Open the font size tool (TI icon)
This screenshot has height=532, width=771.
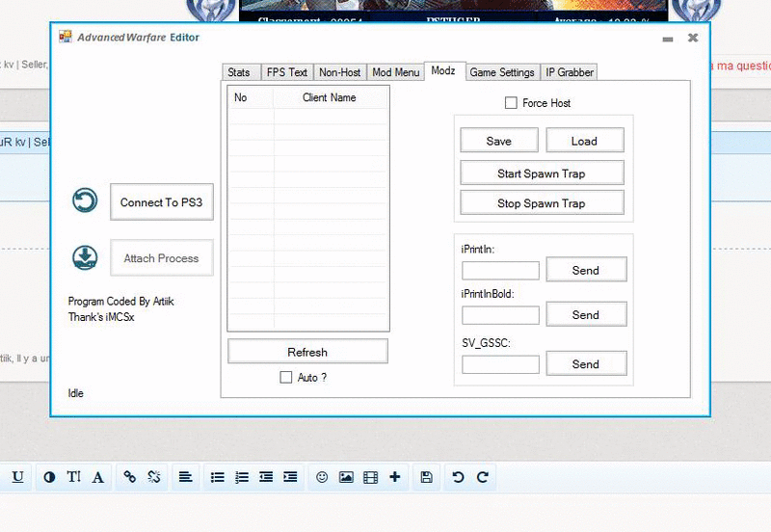tap(74, 477)
